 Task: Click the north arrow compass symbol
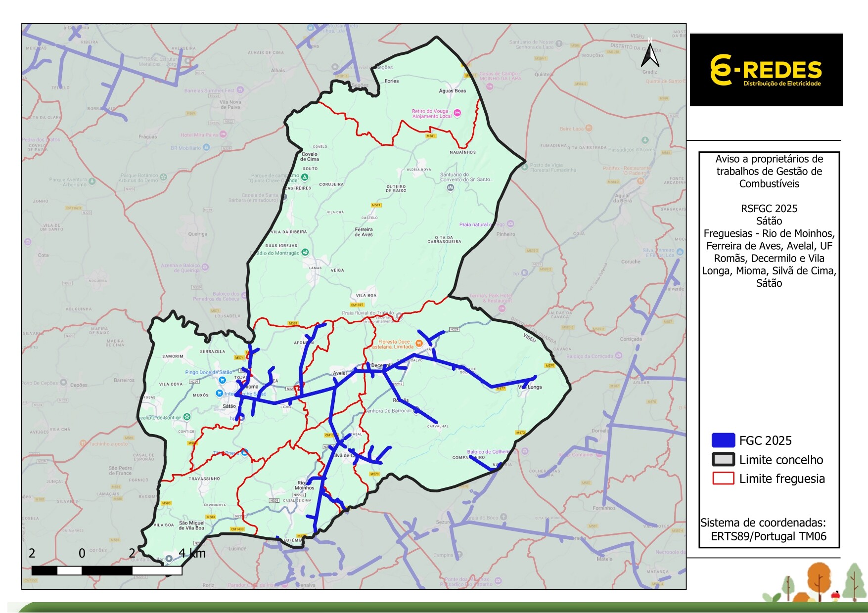[x=650, y=54]
